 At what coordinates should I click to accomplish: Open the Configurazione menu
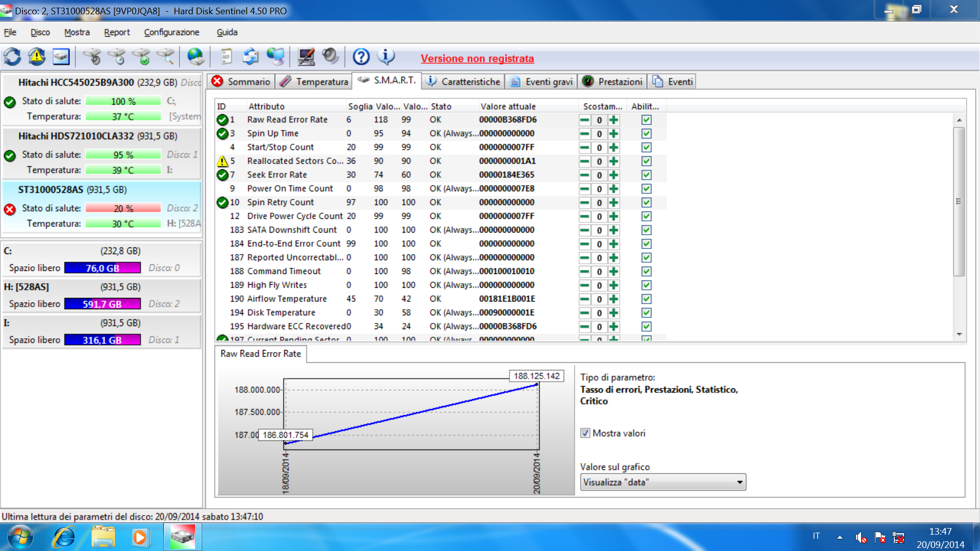(x=171, y=32)
